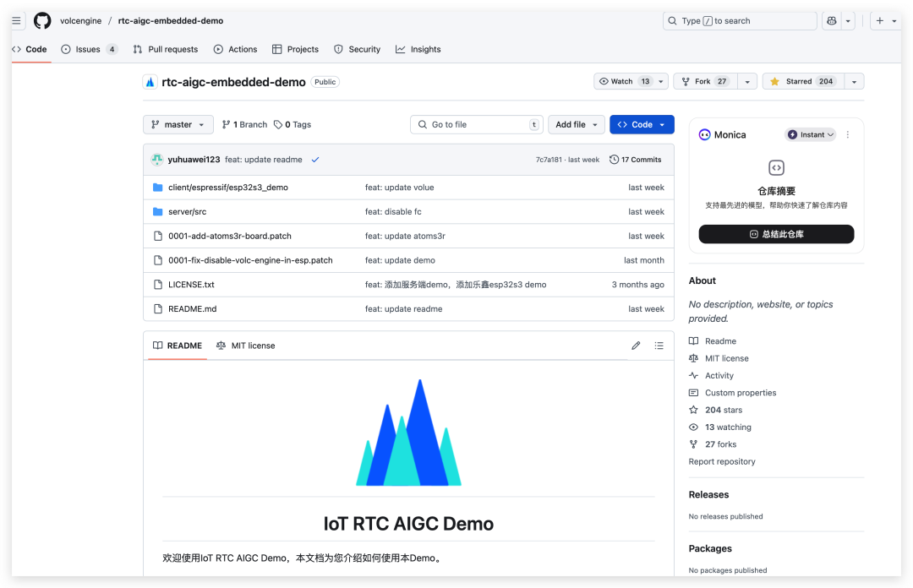Open the 13 watching link

click(x=728, y=427)
